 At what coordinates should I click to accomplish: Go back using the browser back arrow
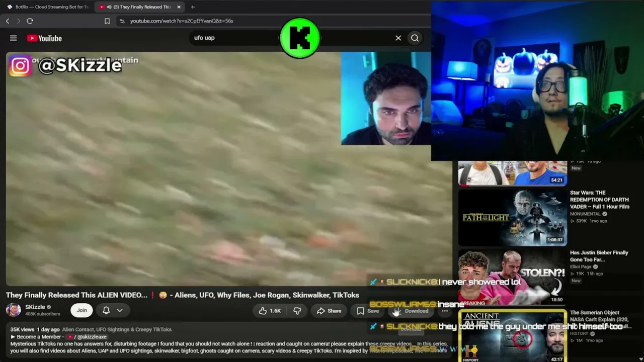tap(8, 21)
